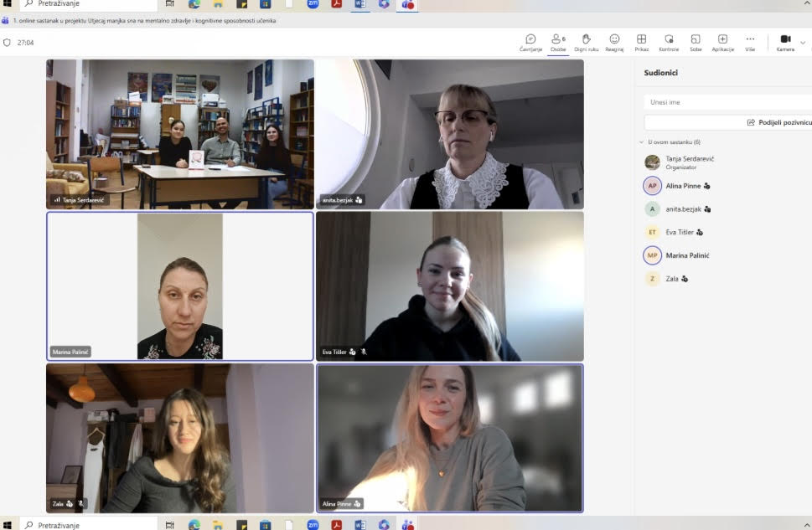Select Marina Palinić in participants list
This screenshot has width=812, height=530.
[687, 255]
